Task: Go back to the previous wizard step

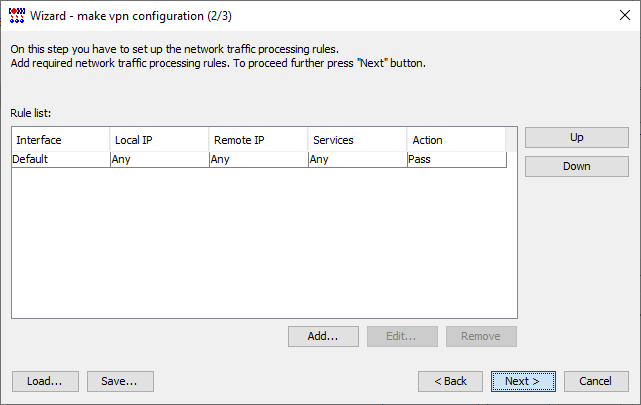Action: click(450, 381)
